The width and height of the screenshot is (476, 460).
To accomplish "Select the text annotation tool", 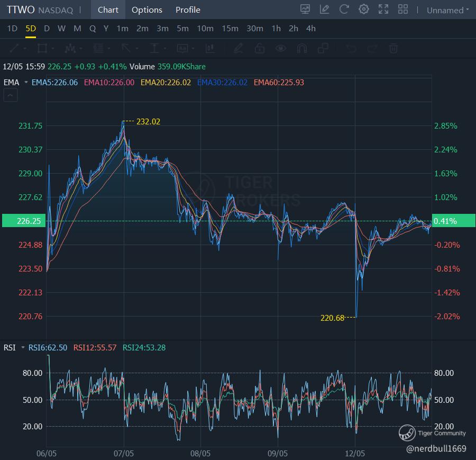I will click(182, 48).
